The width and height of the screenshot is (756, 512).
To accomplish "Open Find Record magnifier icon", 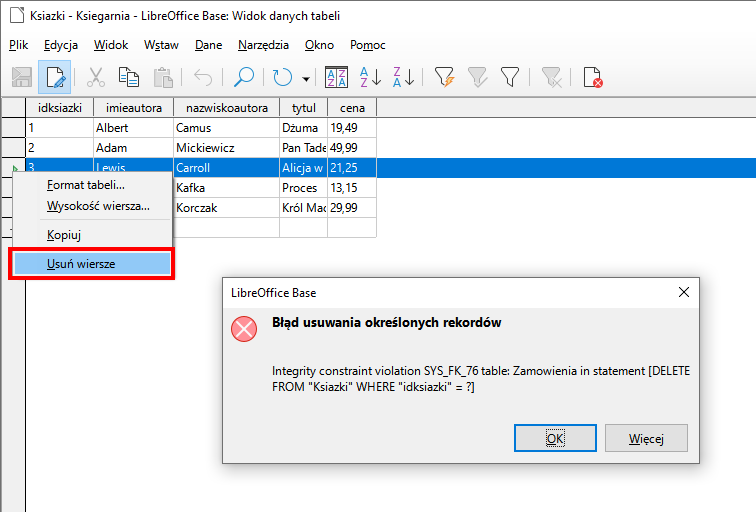I will [x=244, y=77].
